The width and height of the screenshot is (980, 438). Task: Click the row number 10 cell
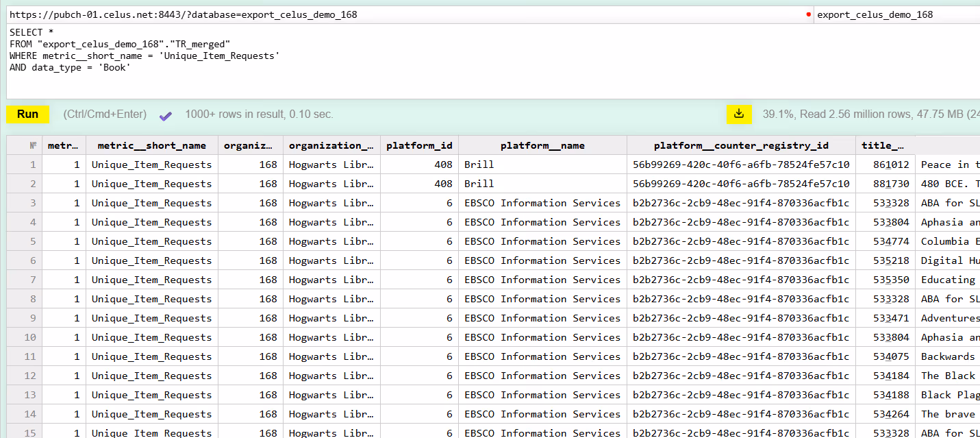click(25, 337)
